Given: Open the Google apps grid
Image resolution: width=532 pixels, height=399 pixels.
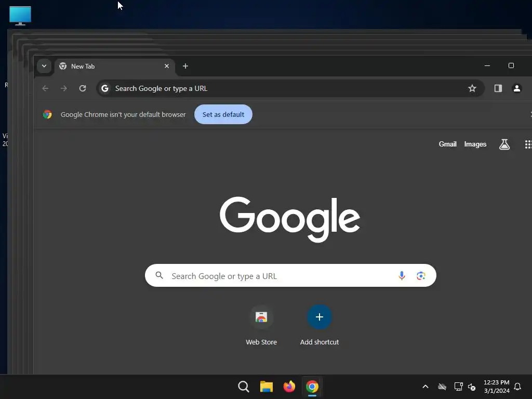Looking at the screenshot, I should pyautogui.click(x=528, y=144).
